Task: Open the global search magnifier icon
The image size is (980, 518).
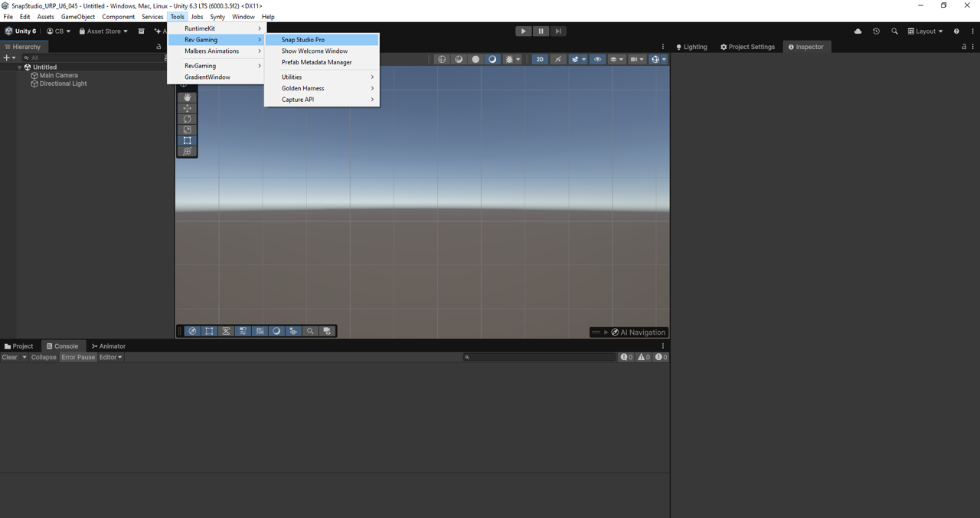Action: coord(894,31)
